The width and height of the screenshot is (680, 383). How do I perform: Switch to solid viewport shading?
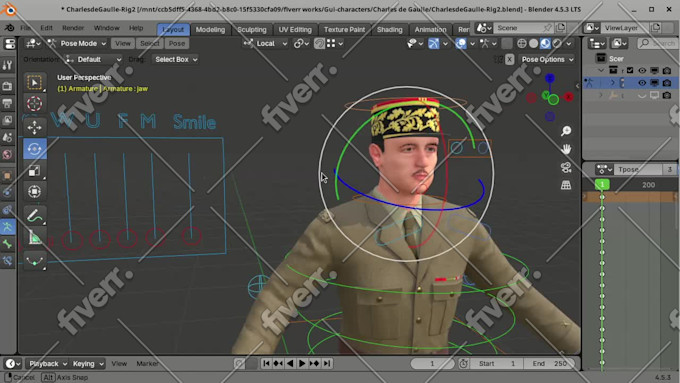[x=533, y=43]
